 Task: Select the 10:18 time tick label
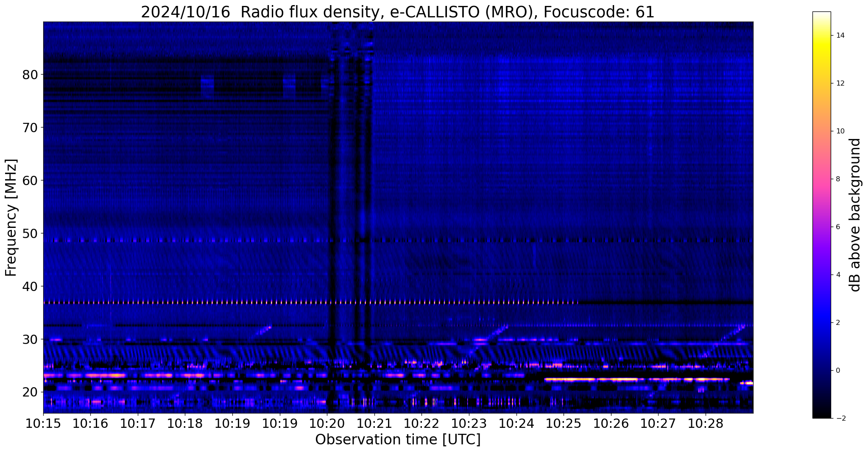pyautogui.click(x=185, y=424)
